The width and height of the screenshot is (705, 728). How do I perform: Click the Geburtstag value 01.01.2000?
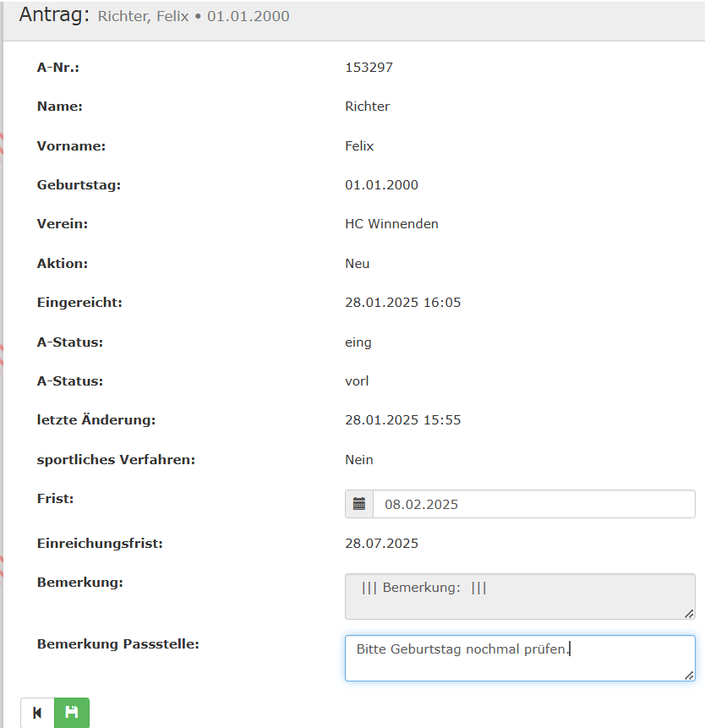pos(381,185)
